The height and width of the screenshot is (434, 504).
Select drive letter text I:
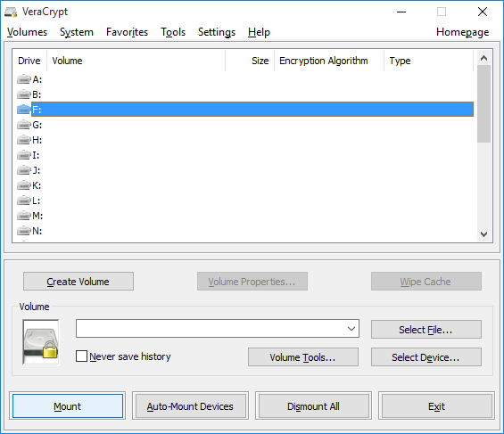click(36, 155)
